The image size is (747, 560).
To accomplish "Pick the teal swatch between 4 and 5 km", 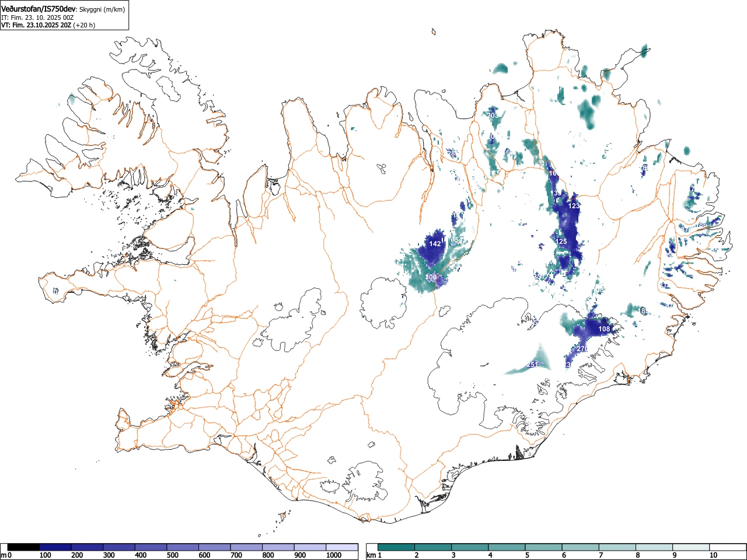I will click(x=507, y=547).
